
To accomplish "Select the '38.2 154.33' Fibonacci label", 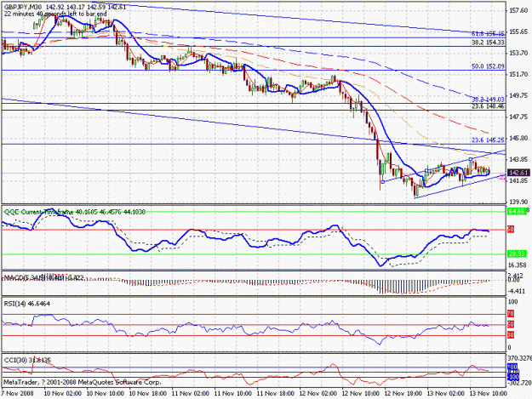I will coord(488,43).
